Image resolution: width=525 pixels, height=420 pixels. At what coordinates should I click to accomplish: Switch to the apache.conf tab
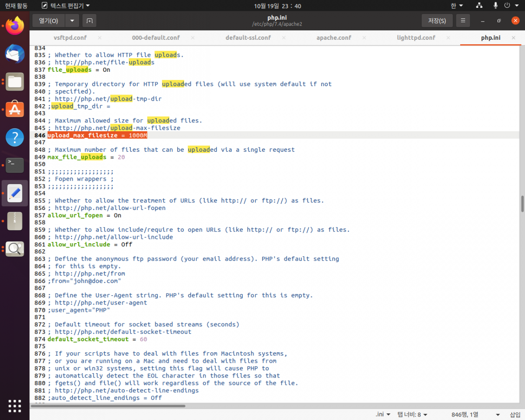coord(334,38)
